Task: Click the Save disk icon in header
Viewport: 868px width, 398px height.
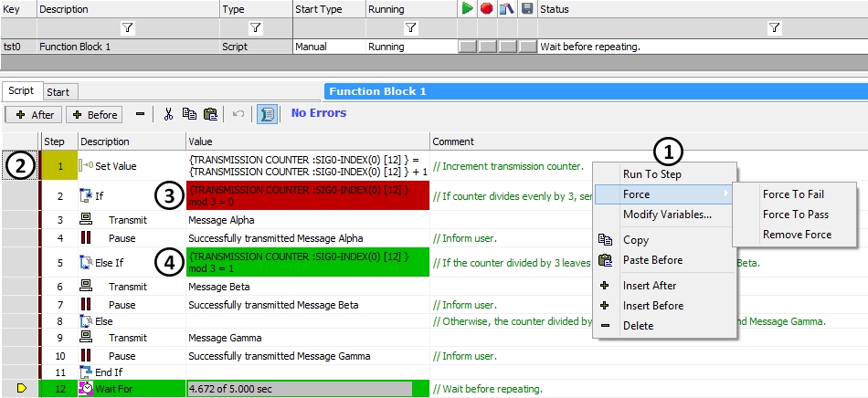Action: tap(527, 9)
